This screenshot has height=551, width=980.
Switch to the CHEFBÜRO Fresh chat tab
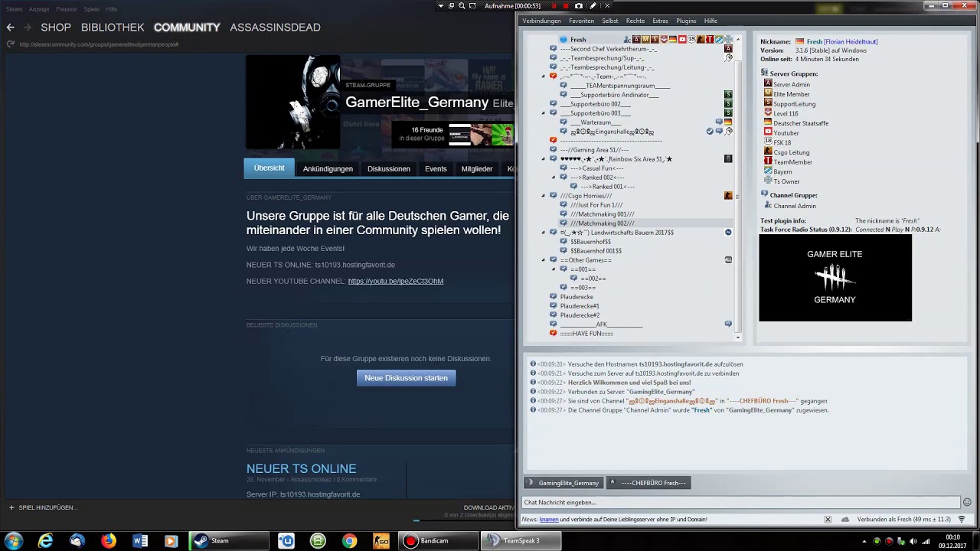(649, 483)
